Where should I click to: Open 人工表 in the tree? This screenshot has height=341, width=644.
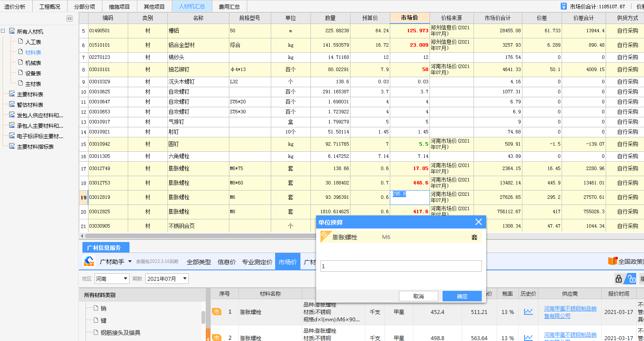point(33,42)
